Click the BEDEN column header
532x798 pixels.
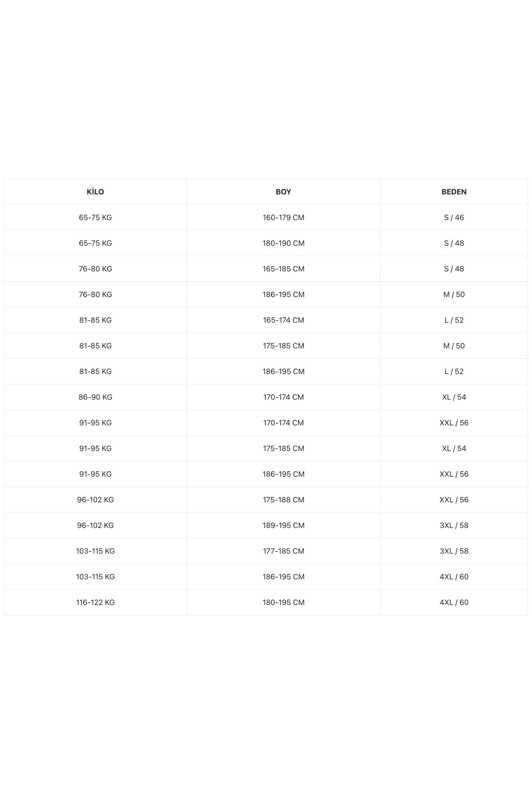[454, 192]
